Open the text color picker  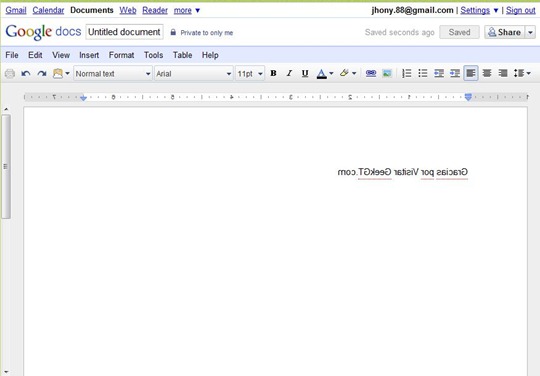(x=325, y=73)
